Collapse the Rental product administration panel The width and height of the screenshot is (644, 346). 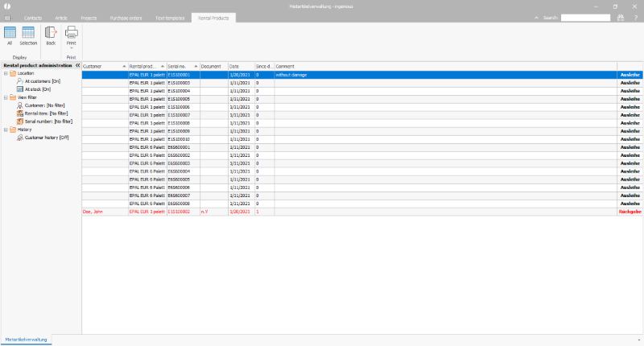pos(77,65)
